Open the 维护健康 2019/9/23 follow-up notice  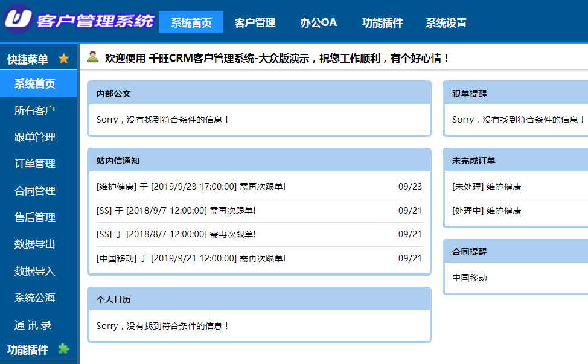191,187
